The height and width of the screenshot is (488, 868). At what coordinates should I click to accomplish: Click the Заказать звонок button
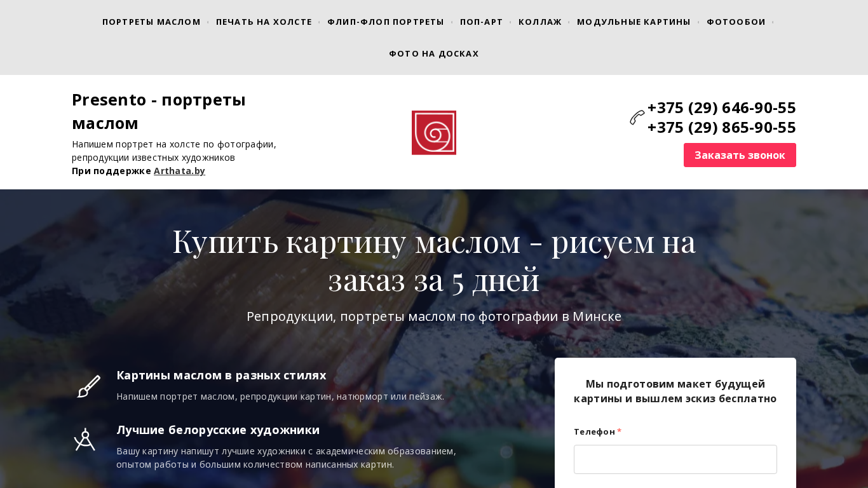click(740, 155)
